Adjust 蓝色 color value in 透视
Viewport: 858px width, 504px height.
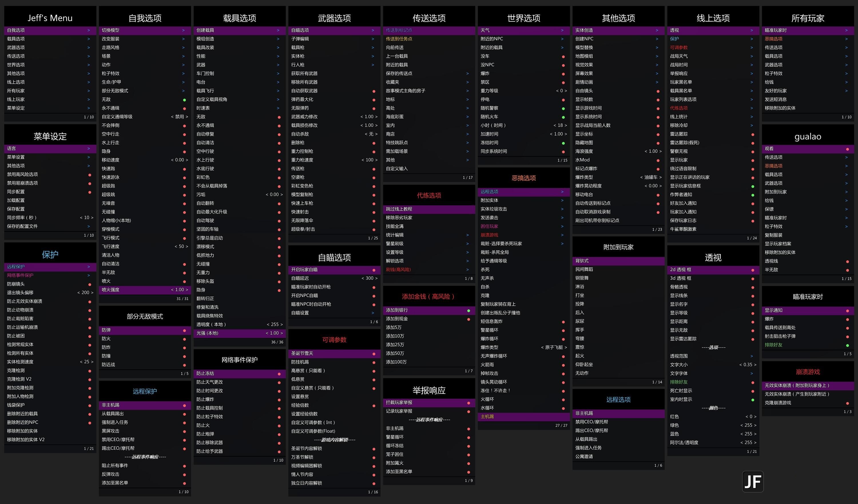(748, 434)
